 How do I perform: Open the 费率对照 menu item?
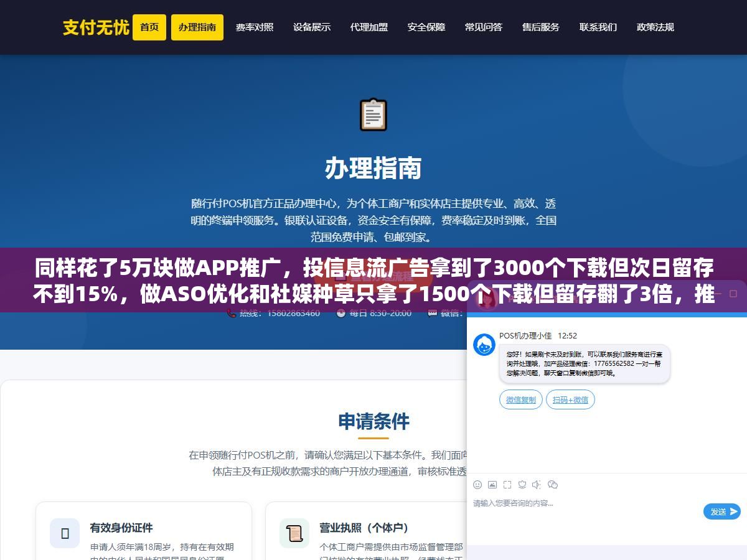click(x=255, y=27)
